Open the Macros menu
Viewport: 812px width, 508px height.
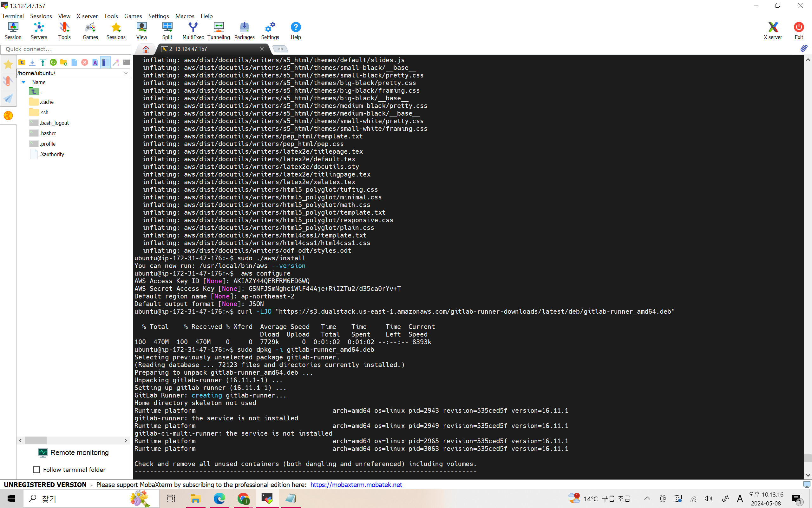tap(185, 16)
